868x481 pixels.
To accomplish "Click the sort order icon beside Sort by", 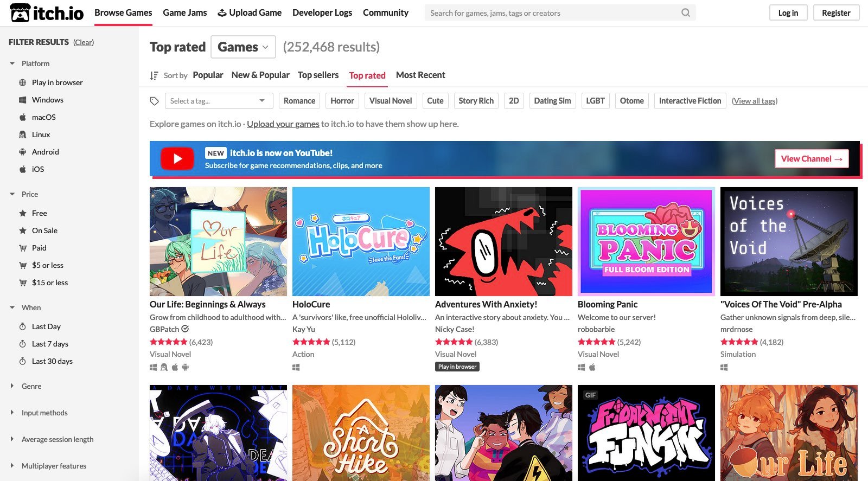I will coord(154,75).
